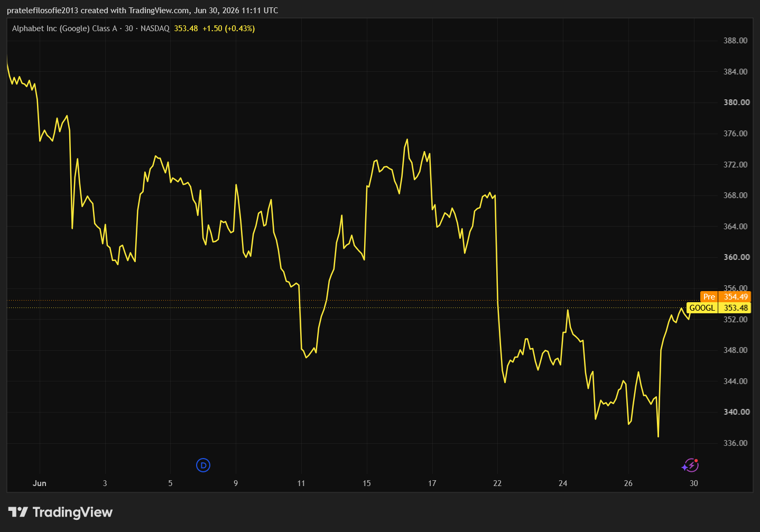Click the 353.48 price tag on the price axis
The width and height of the screenshot is (760, 532).
click(735, 308)
